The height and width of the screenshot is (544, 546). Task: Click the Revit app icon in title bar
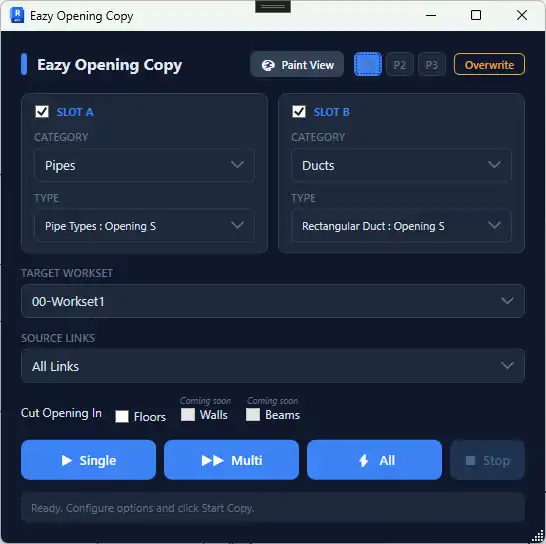pyautogui.click(x=17, y=16)
